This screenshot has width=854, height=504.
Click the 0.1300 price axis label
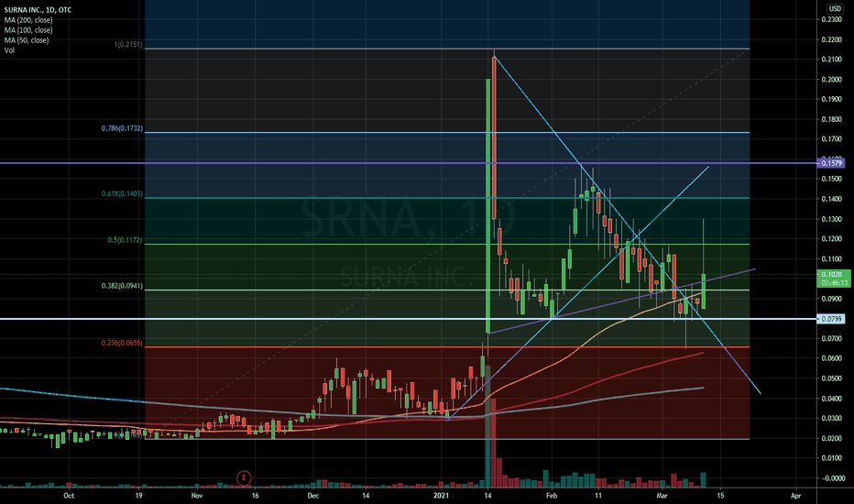click(x=831, y=219)
